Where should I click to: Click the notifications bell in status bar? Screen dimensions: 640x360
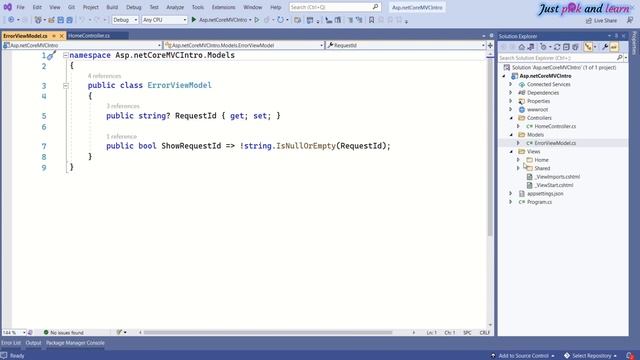[630, 356]
